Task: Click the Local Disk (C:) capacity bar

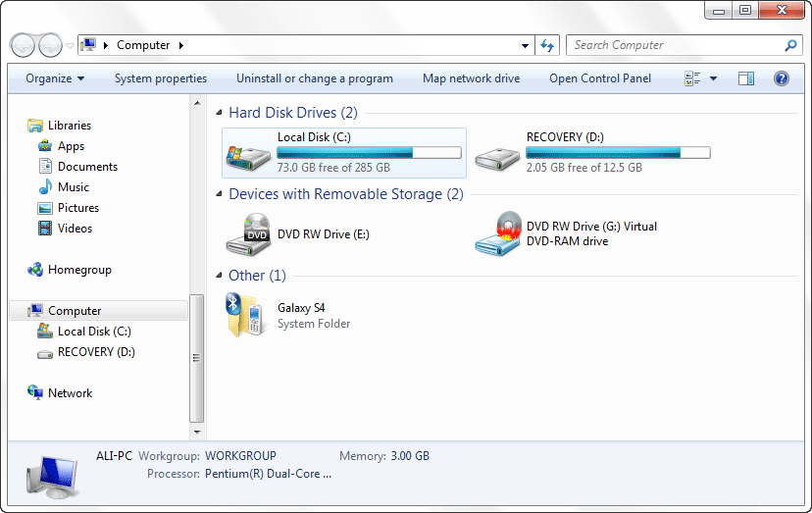Action: (x=370, y=152)
